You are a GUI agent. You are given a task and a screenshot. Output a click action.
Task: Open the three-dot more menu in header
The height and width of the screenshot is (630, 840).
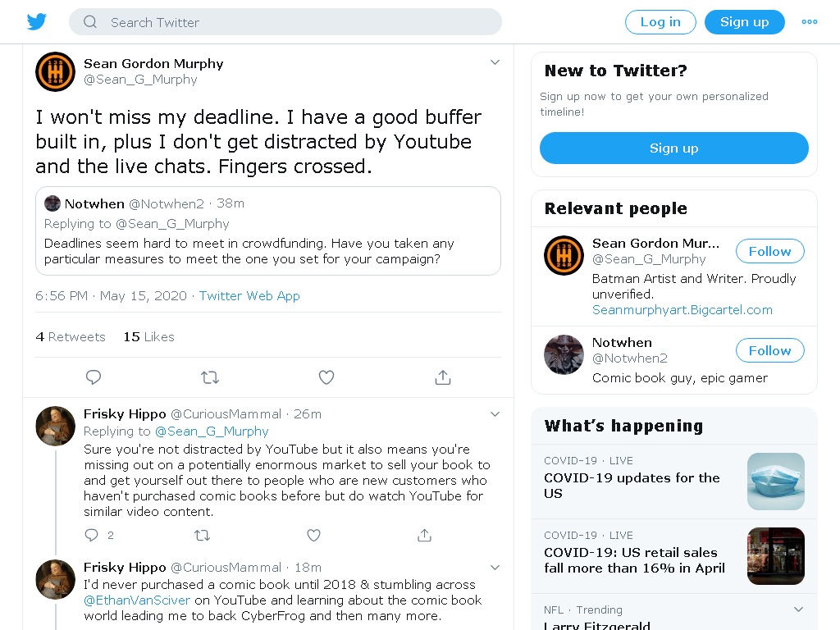click(x=810, y=22)
